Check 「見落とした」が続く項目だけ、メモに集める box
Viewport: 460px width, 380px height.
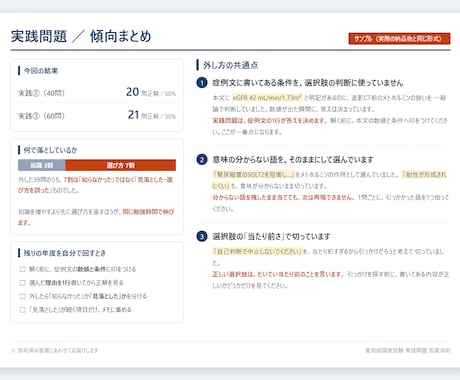[x=23, y=310]
